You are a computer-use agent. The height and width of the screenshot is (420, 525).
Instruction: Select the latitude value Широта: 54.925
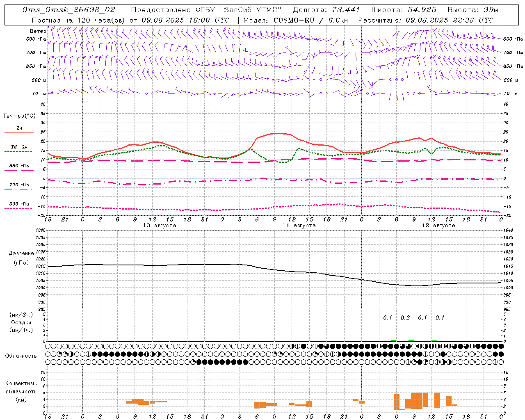click(x=404, y=10)
